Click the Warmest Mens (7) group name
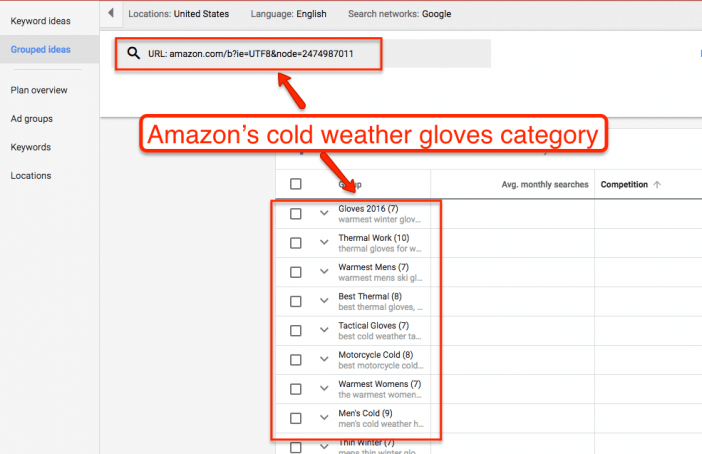The width and height of the screenshot is (702, 454). point(373,267)
